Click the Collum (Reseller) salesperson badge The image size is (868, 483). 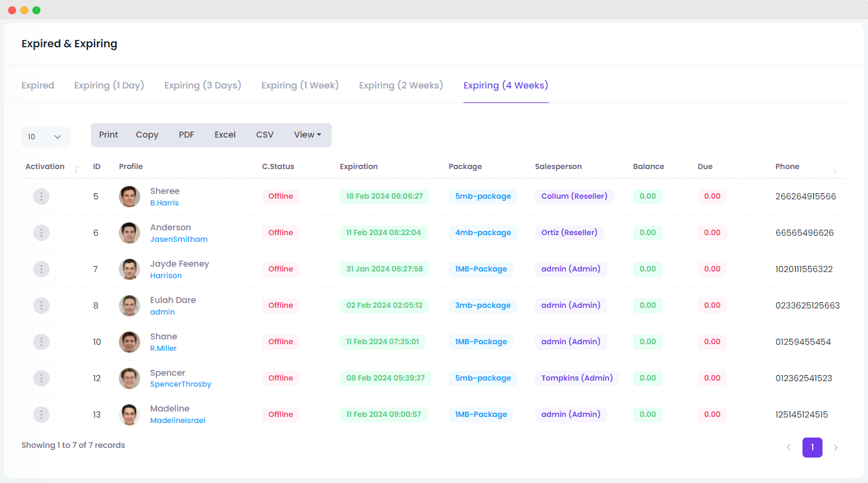coord(574,196)
